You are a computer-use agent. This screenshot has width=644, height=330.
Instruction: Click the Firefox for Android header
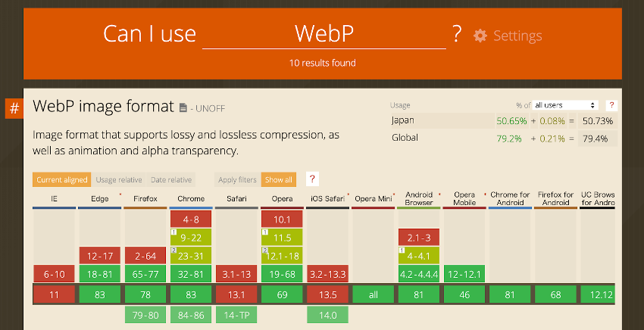tap(555, 199)
